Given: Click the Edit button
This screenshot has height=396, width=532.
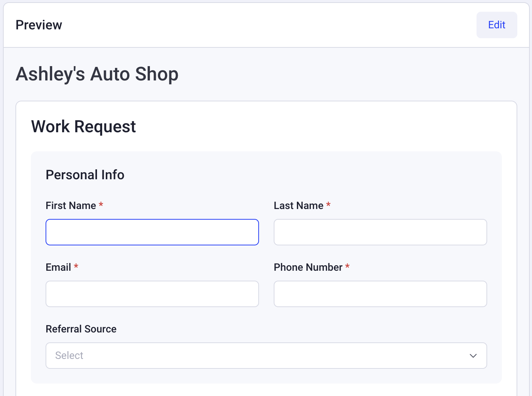Looking at the screenshot, I should pyautogui.click(x=497, y=25).
